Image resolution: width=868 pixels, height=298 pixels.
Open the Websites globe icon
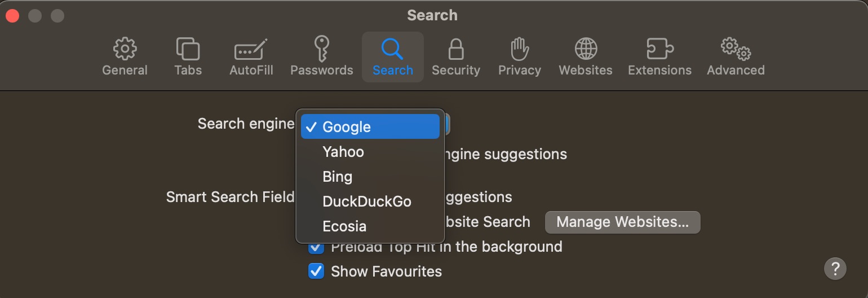(586, 49)
